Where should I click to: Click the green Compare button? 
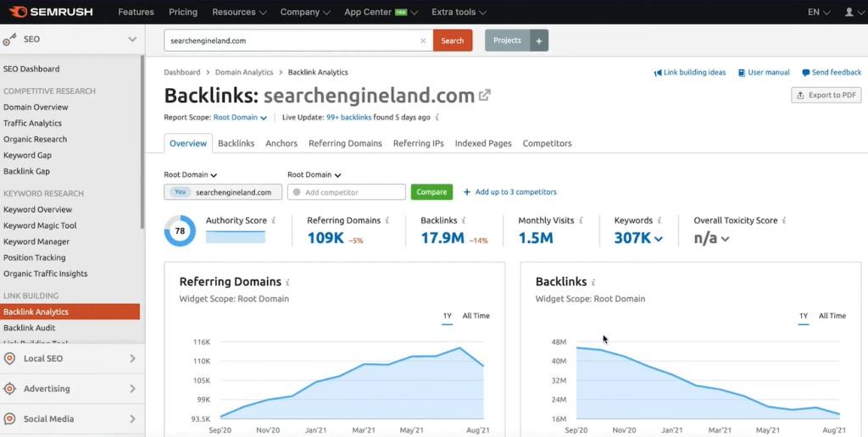pos(431,192)
